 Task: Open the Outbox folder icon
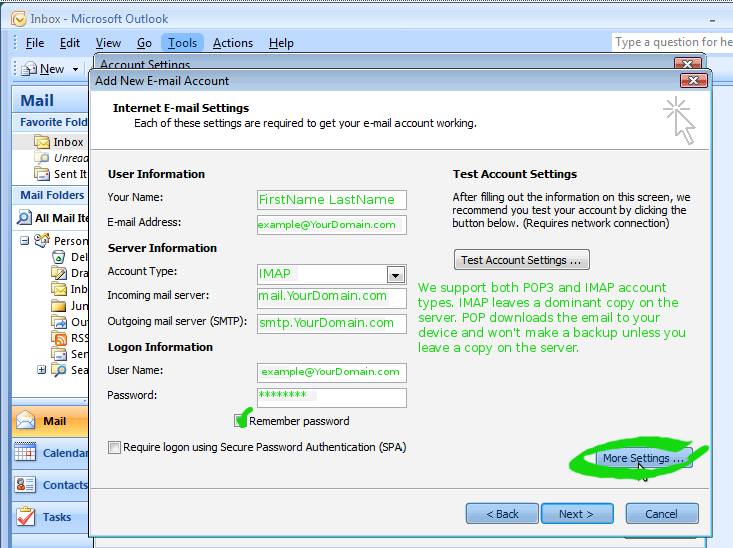click(58, 322)
